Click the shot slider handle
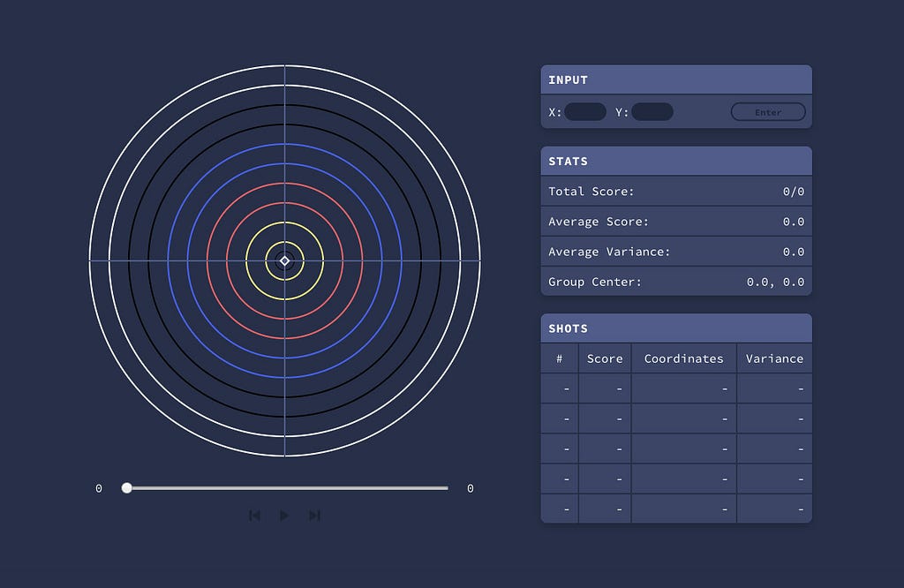This screenshot has width=904, height=588. [127, 488]
